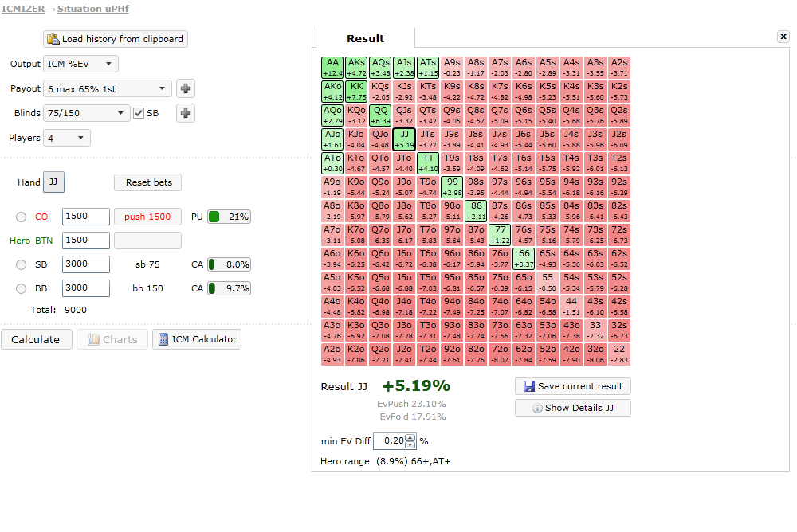Screen dimensions: 797x532
Task: Select the AKo cell in hand grid
Action: click(332, 92)
